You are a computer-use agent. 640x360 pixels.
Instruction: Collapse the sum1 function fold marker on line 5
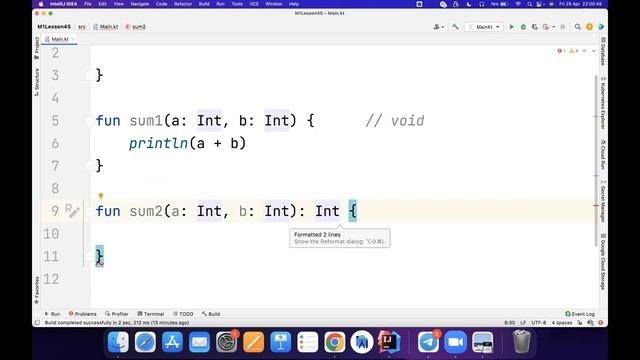click(x=89, y=121)
